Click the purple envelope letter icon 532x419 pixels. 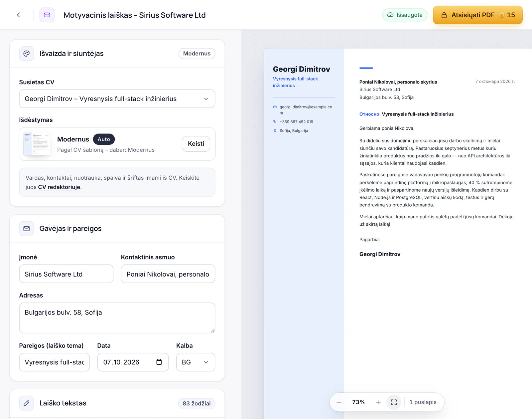click(47, 15)
